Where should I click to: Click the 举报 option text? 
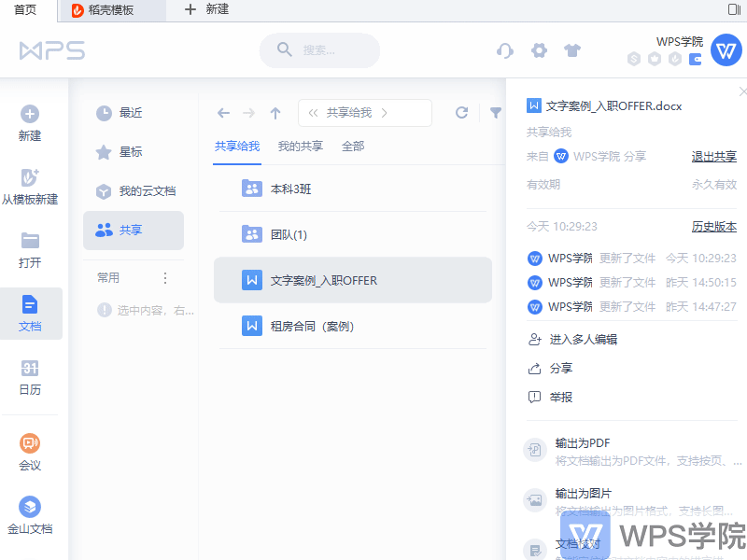tap(561, 398)
